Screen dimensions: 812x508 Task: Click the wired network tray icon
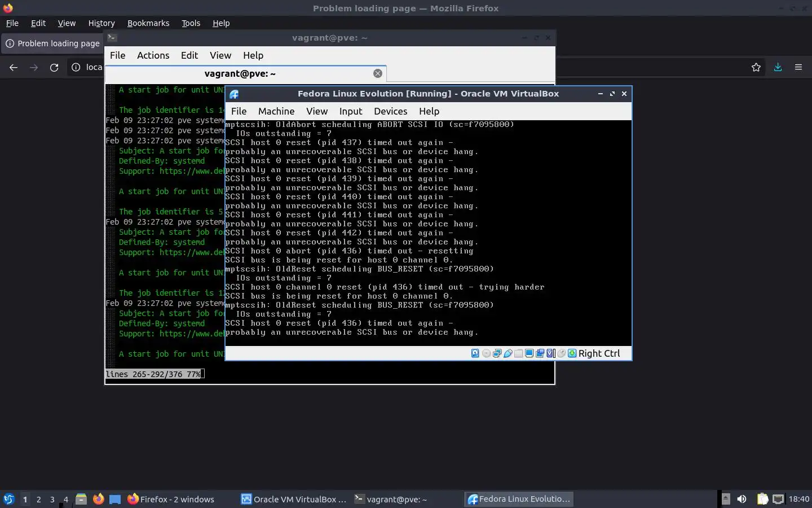[778, 499]
